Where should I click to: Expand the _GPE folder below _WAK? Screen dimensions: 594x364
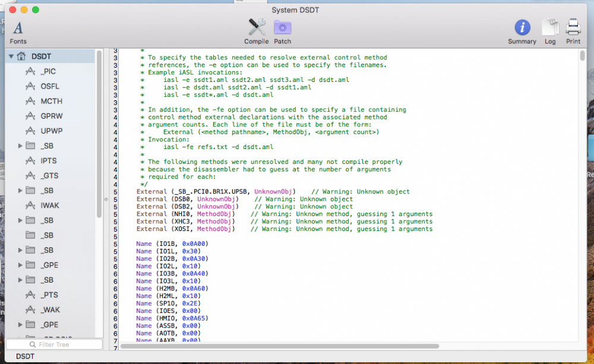click(20, 325)
